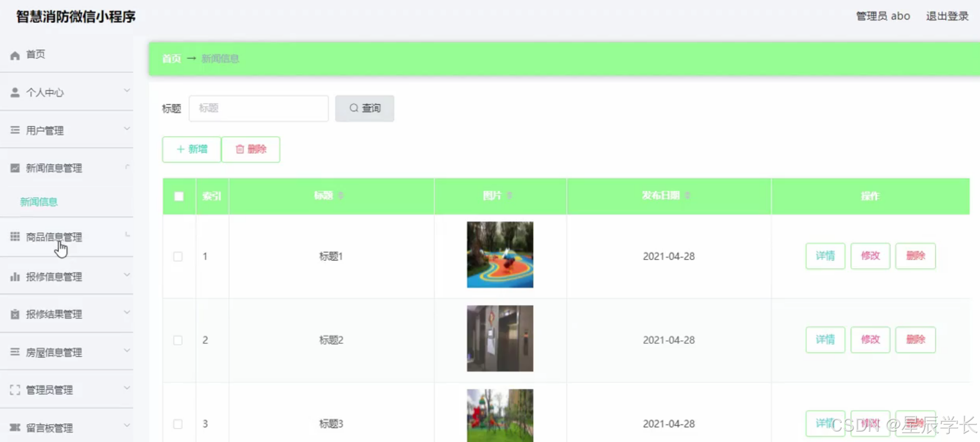
Task: Open the playground thumbnail in row 标题1
Action: point(500,255)
